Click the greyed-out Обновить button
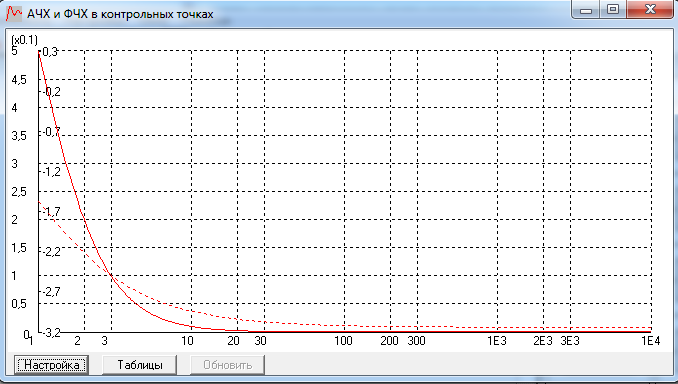Viewport: 678px width, 384px height. (227, 365)
